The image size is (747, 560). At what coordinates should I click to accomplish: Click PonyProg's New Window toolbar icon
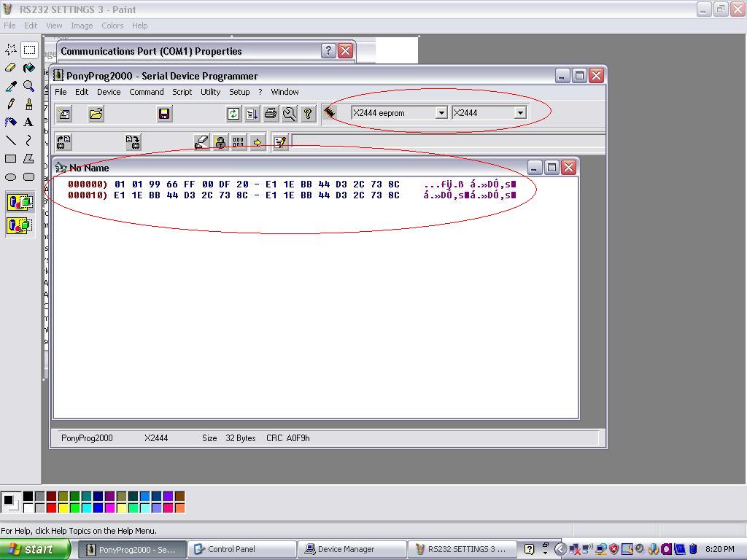pos(64,114)
